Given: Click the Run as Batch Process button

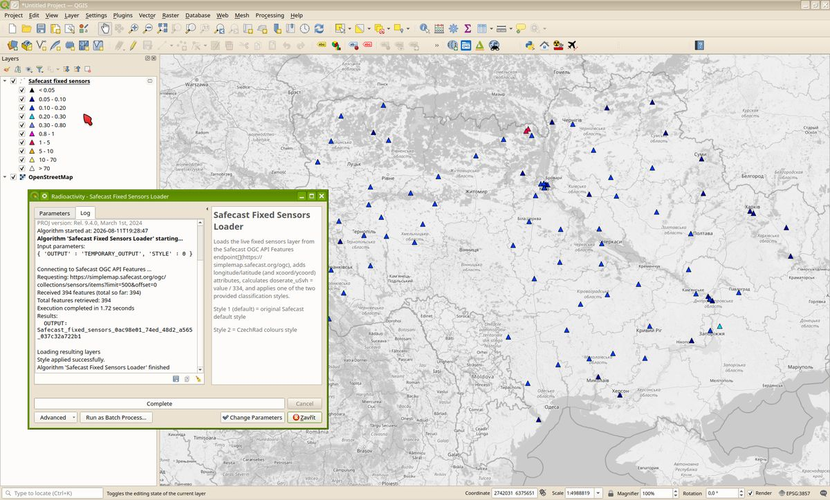Looking at the screenshot, I should point(116,417).
